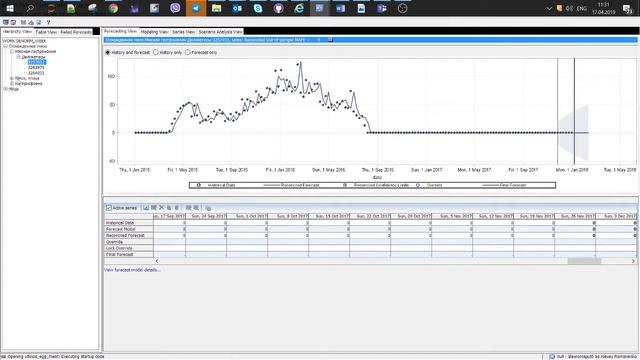Click the last icon in the series toolbar
This screenshot has height=360, width=640.
coord(208,208)
